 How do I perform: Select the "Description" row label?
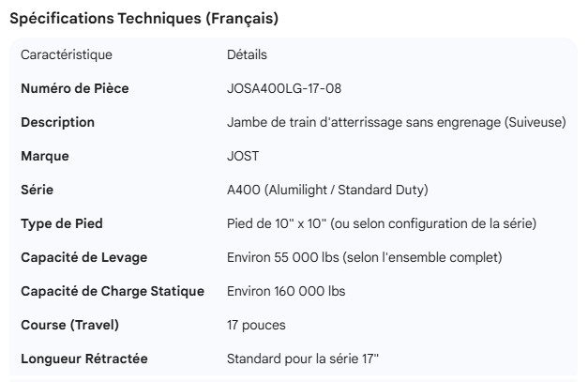58,123
